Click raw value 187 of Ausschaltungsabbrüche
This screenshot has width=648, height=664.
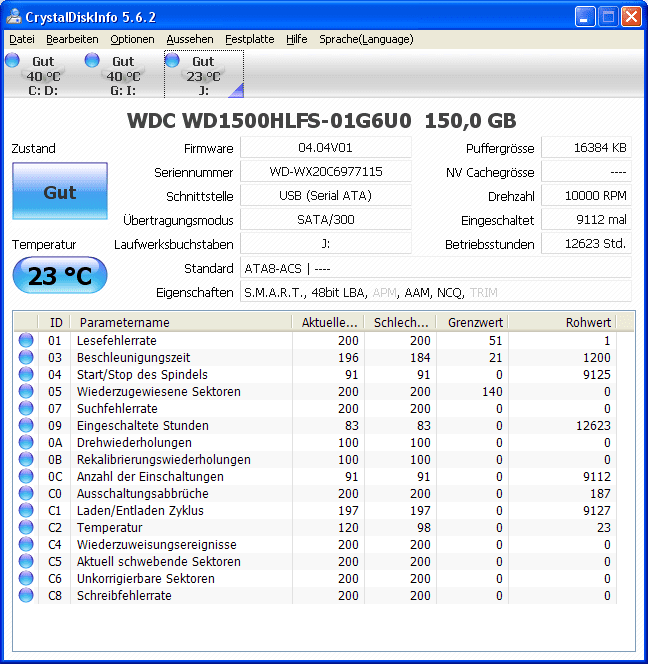pos(600,494)
